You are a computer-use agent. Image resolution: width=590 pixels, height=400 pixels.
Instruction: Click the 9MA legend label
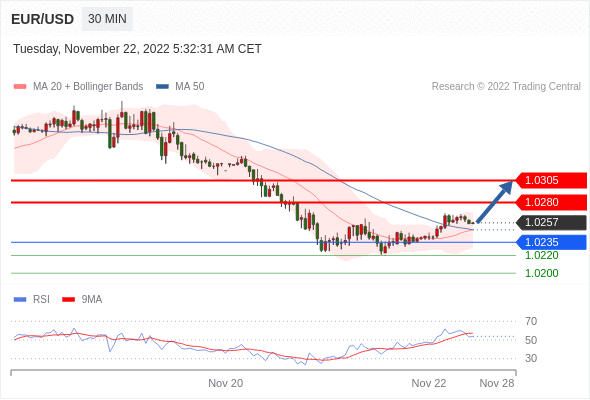[92, 300]
